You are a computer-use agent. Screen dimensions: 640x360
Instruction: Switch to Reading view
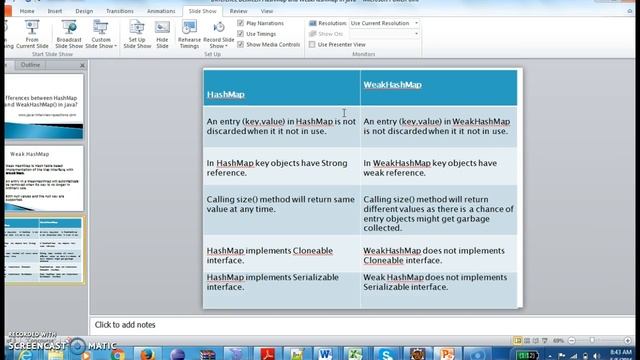click(536, 340)
